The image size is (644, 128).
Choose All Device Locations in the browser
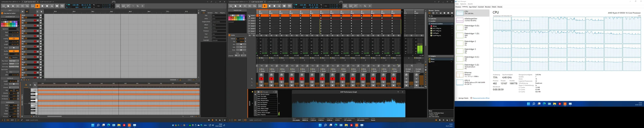point(441,24)
